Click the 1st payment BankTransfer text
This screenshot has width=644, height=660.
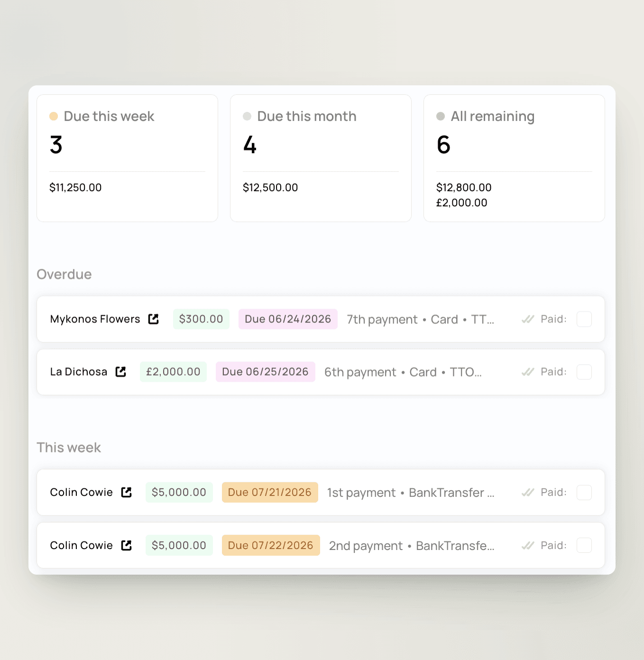pos(411,493)
